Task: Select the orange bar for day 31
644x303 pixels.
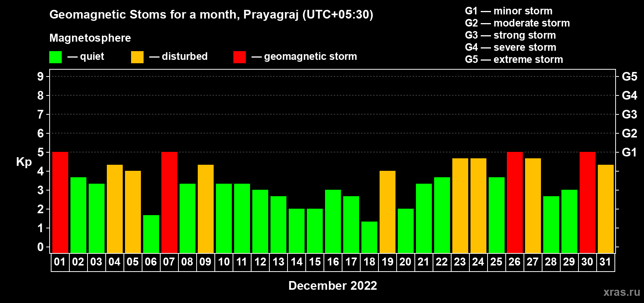Action: (606, 209)
